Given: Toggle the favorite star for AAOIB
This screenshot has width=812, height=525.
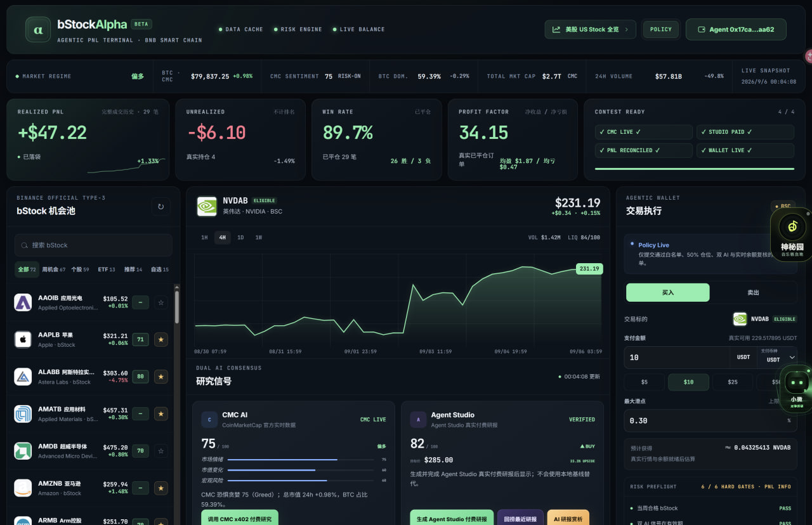Looking at the screenshot, I should pyautogui.click(x=161, y=302).
